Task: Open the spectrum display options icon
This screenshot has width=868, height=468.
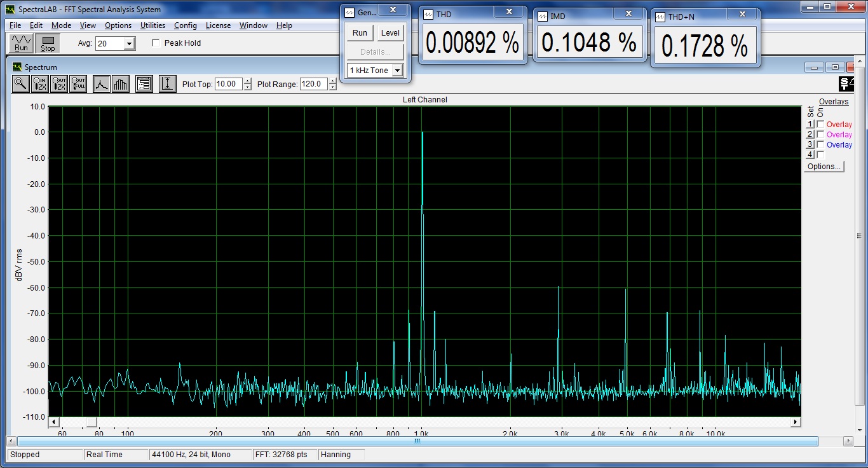Action: (144, 84)
